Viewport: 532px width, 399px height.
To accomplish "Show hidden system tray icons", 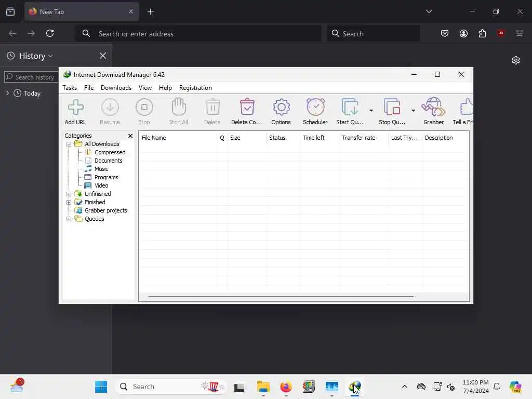I will [x=404, y=387].
